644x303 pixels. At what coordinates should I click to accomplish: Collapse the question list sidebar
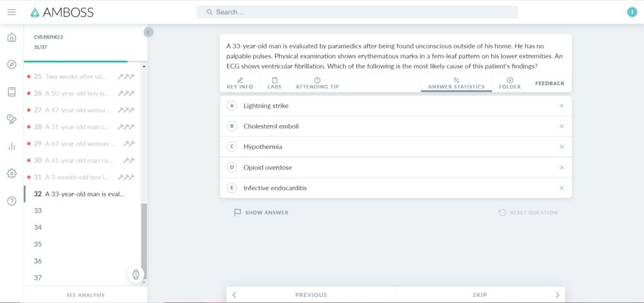click(x=148, y=32)
